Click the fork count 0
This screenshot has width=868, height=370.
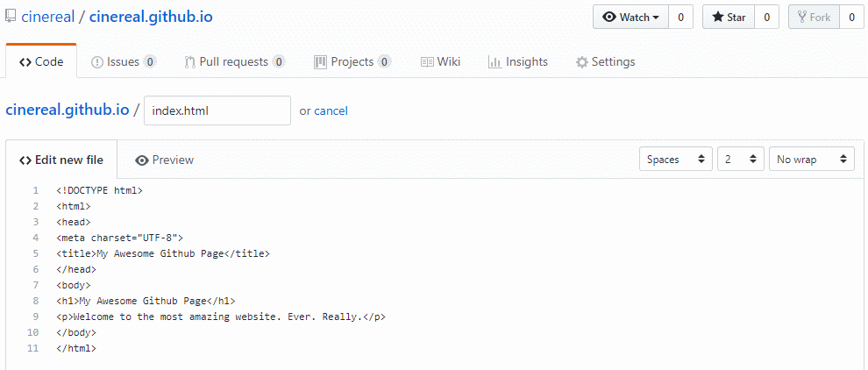click(851, 18)
